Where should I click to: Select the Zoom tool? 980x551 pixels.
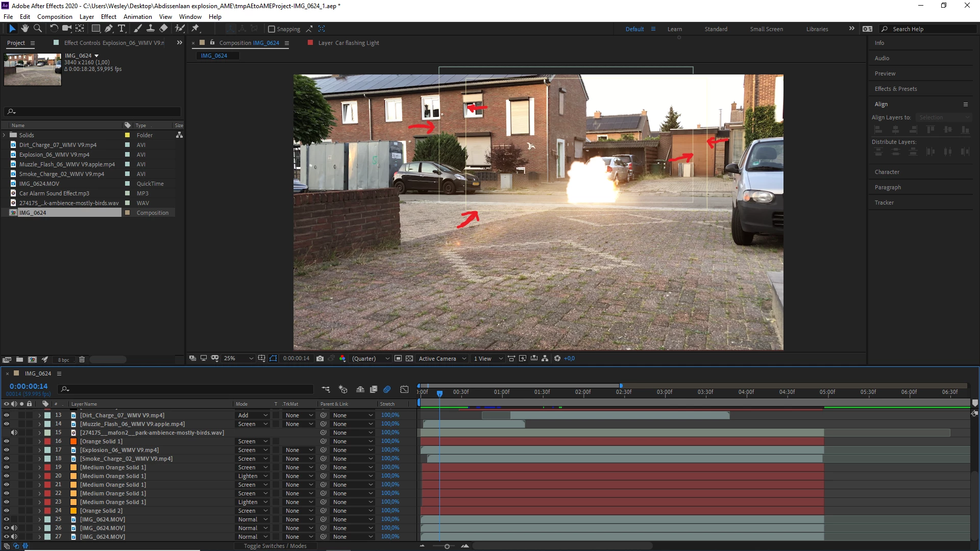click(x=37, y=29)
